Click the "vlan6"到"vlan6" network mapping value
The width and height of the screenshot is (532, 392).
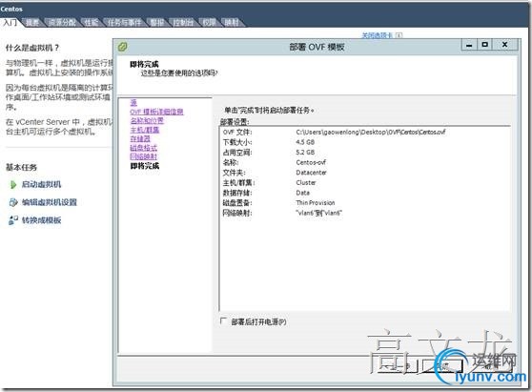pyautogui.click(x=319, y=213)
